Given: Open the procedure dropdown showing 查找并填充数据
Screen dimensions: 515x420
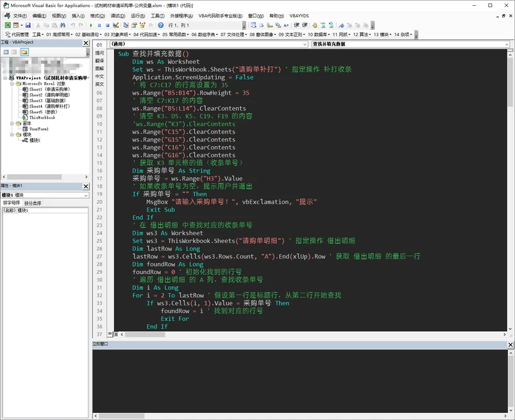Looking at the screenshot, I should pyautogui.click(x=411, y=44).
